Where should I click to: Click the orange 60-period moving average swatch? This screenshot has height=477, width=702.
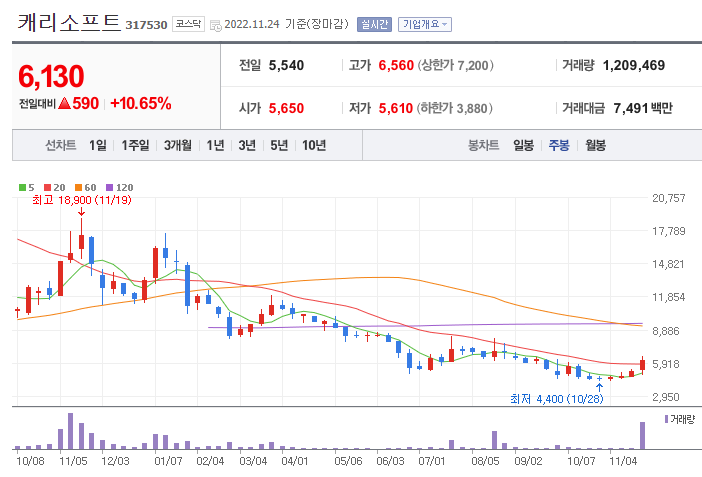click(78, 187)
